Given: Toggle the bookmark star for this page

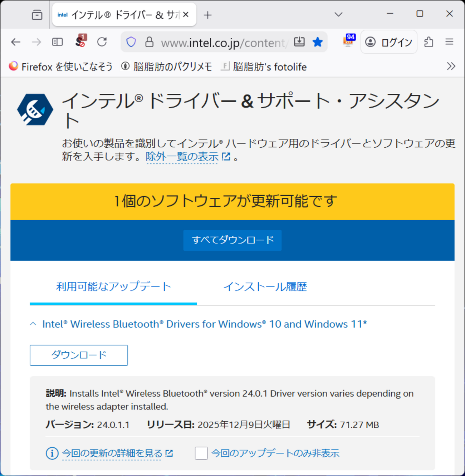Looking at the screenshot, I should (318, 42).
